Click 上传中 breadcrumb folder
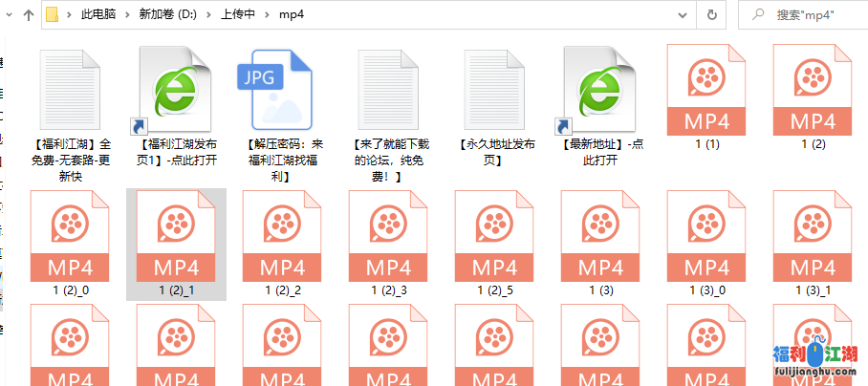This screenshot has width=868, height=386. tap(237, 15)
